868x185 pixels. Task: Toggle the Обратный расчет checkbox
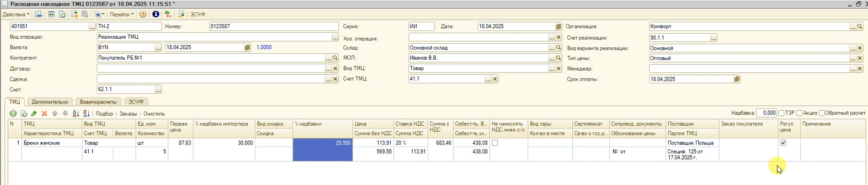[822, 113]
